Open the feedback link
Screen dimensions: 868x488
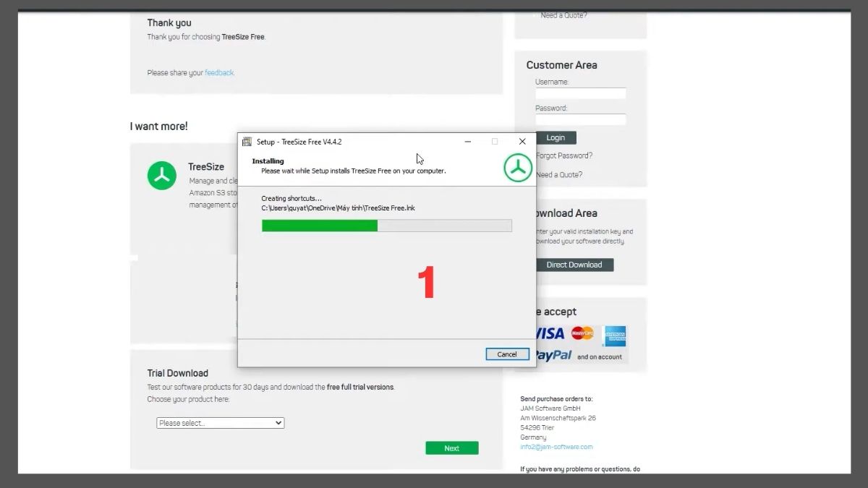tap(219, 72)
